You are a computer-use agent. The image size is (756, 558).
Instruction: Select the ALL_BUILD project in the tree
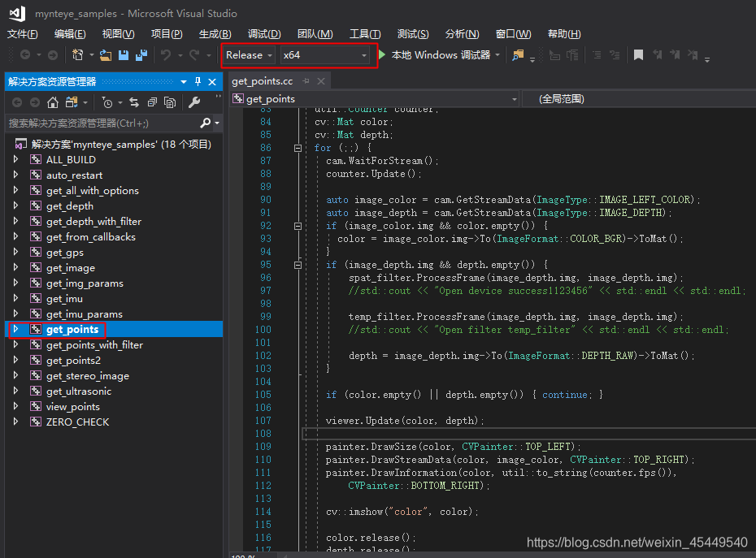pyautogui.click(x=71, y=160)
